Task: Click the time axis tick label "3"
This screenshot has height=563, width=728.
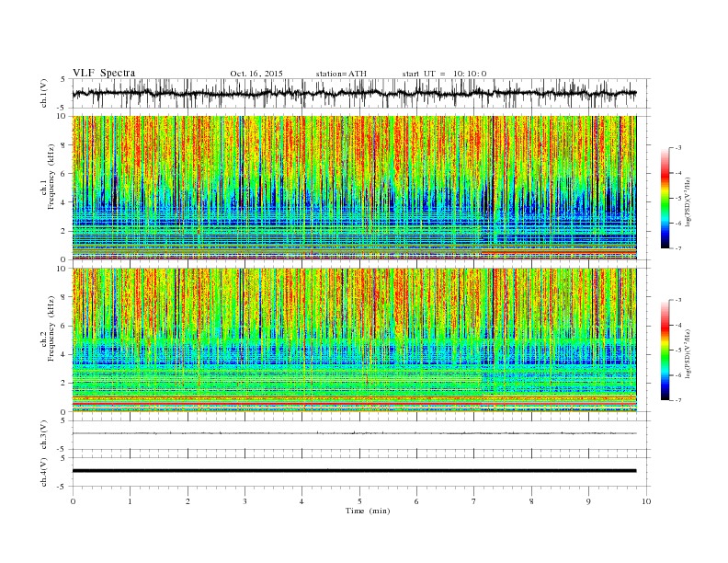Action: coord(245,501)
